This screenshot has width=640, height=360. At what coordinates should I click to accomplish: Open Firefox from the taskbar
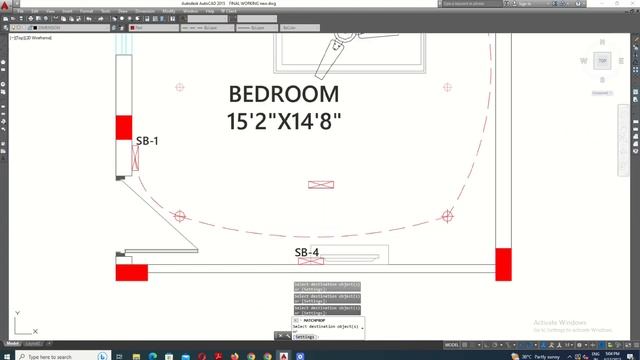pyautogui.click(x=234, y=356)
